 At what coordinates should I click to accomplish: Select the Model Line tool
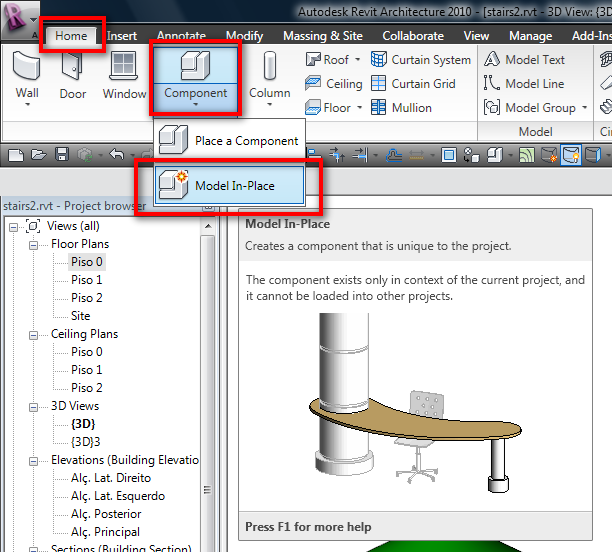(x=524, y=84)
